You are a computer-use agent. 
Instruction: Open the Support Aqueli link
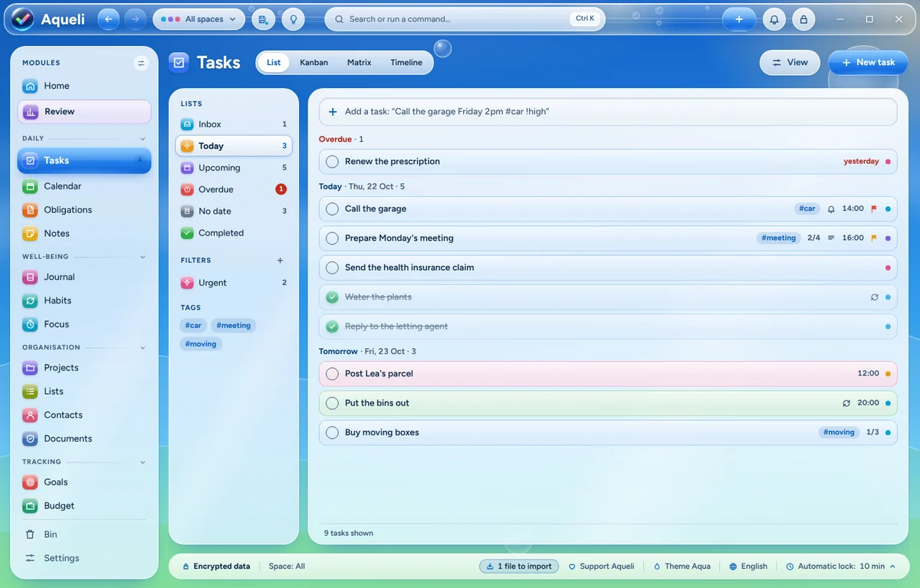pyautogui.click(x=601, y=567)
